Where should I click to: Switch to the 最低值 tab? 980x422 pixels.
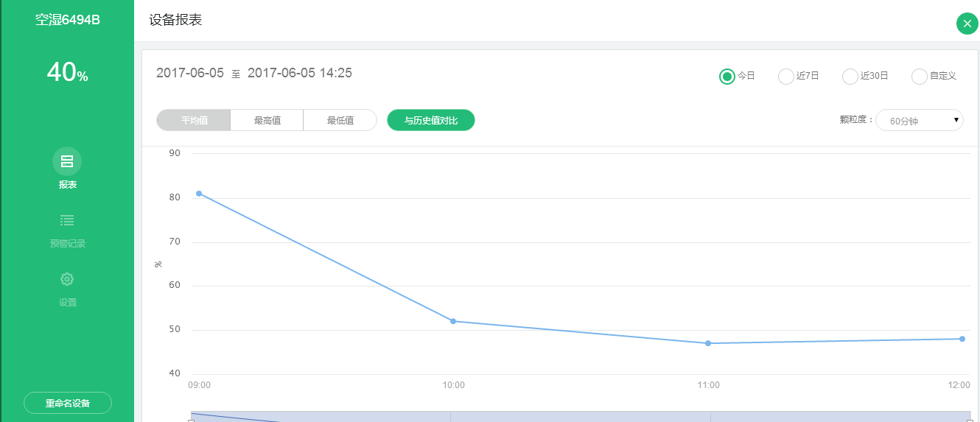(340, 120)
